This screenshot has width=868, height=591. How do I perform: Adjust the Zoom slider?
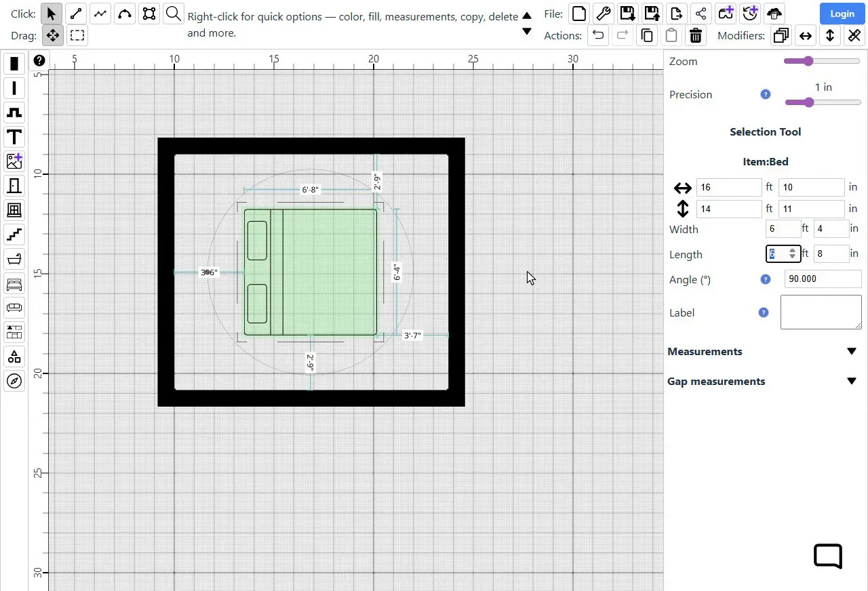tap(822, 61)
